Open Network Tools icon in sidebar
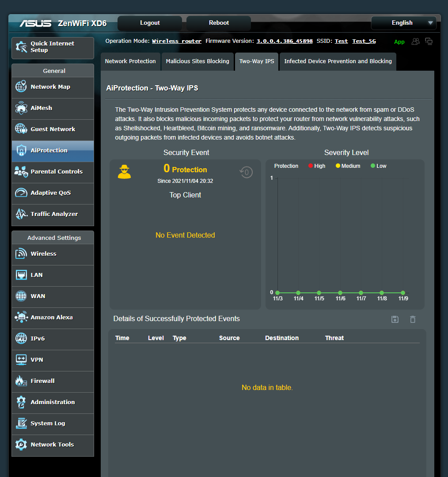The image size is (448, 477). tap(21, 444)
